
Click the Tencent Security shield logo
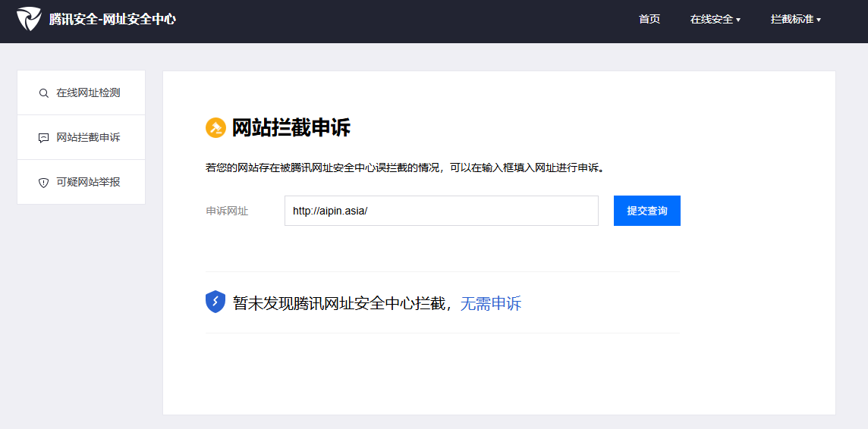tap(29, 20)
